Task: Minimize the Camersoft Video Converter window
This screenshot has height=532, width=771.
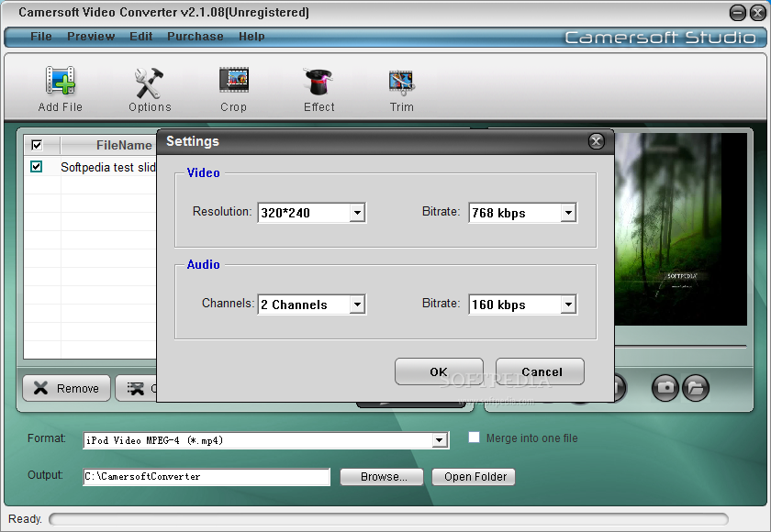Action: coord(737,13)
